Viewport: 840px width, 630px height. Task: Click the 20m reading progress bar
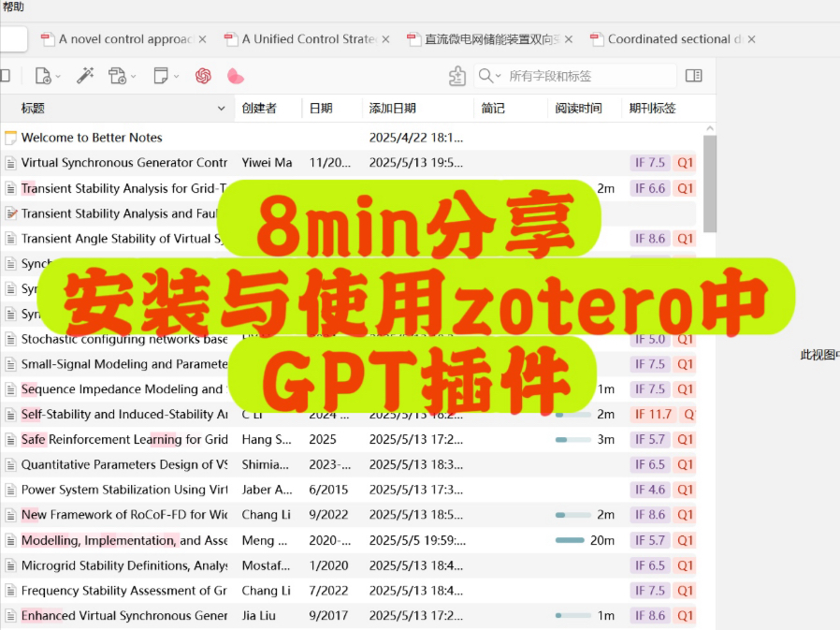[x=570, y=540]
